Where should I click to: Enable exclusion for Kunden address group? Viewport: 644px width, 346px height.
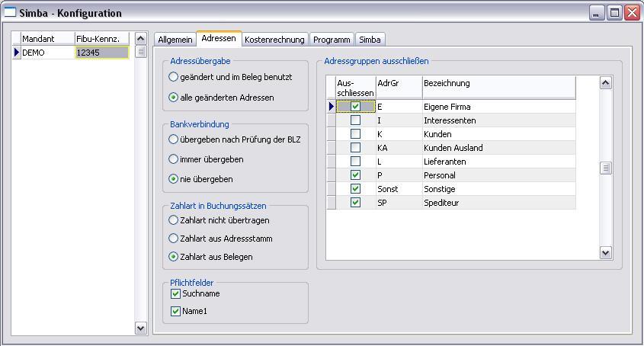[355, 134]
